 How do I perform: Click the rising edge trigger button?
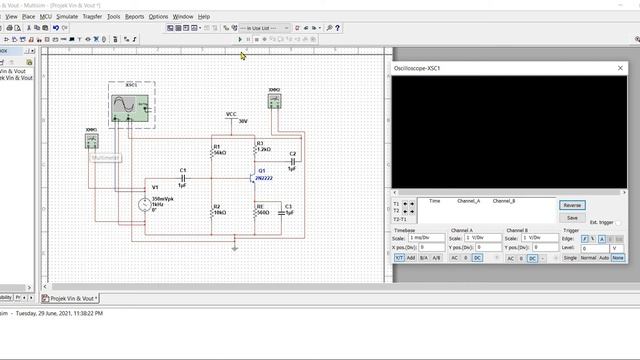pyautogui.click(x=584, y=239)
